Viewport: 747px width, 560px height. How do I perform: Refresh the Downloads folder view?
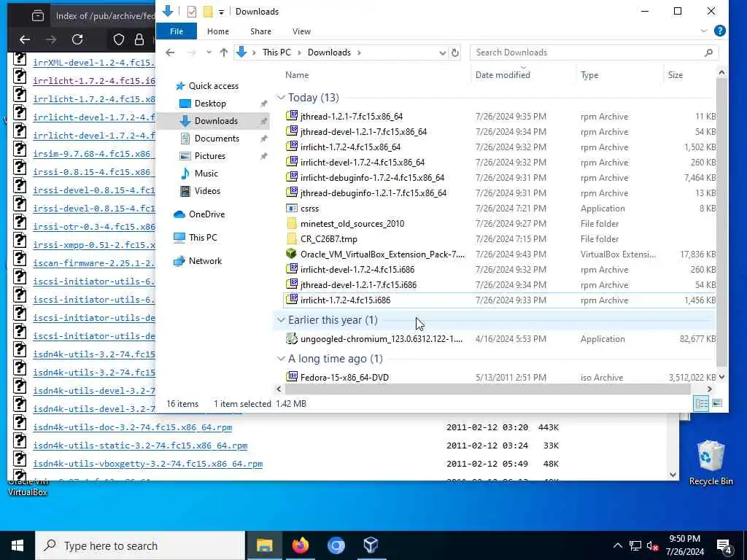(x=455, y=52)
